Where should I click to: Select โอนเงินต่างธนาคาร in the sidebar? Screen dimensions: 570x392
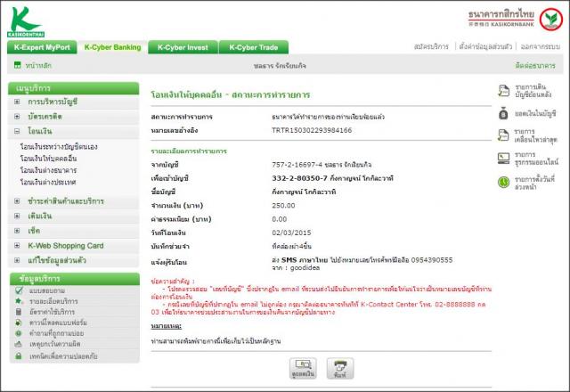tap(52, 170)
